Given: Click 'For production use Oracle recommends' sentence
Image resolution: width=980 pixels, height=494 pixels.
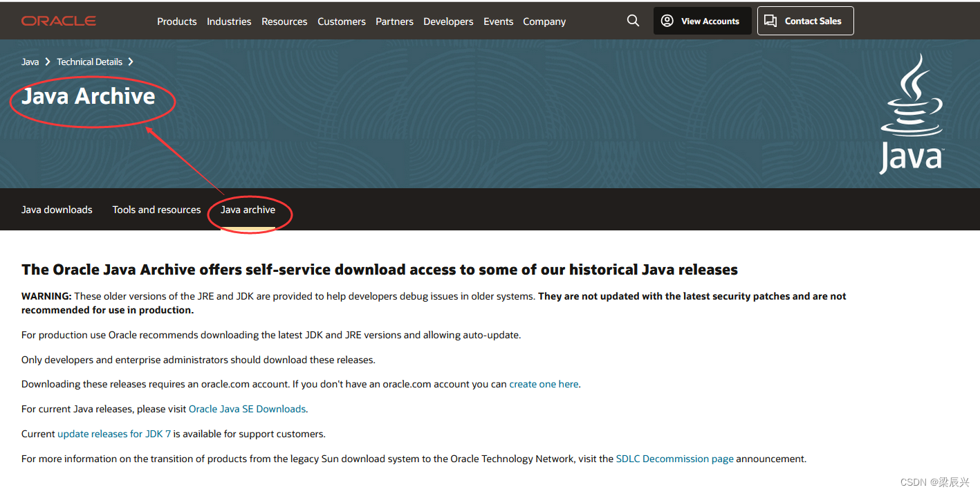Looking at the screenshot, I should pos(271,335).
